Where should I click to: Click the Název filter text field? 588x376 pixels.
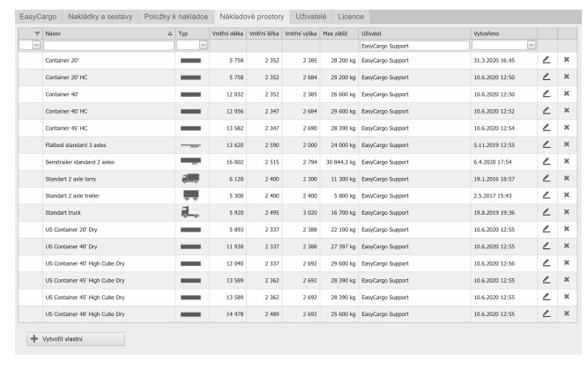[x=108, y=44]
